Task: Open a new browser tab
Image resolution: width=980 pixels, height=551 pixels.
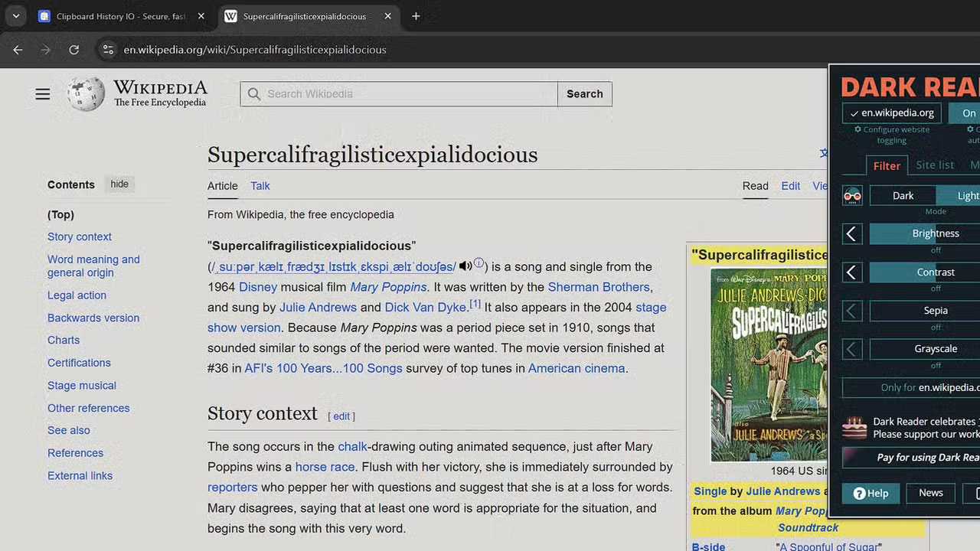Action: [416, 16]
